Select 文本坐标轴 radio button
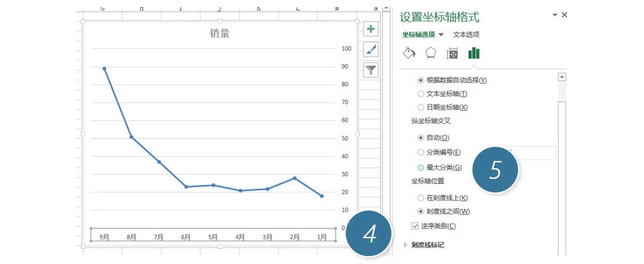This screenshot has width=644, height=264. click(420, 94)
